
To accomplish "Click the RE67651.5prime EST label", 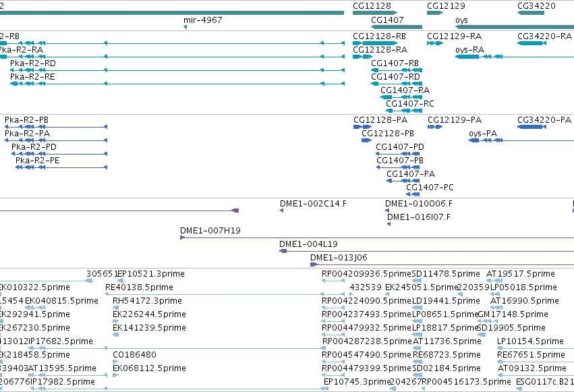I will [531, 355].
